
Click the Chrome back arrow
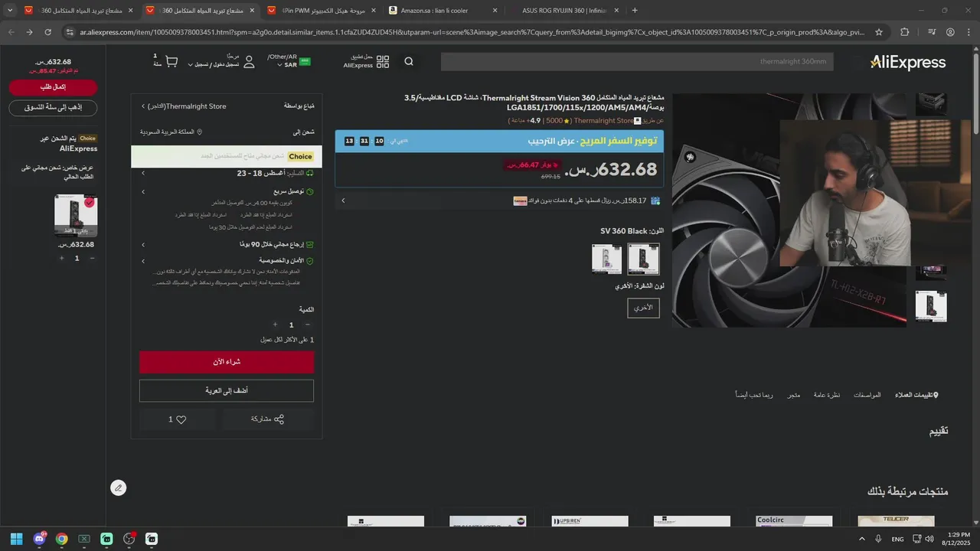[11, 32]
